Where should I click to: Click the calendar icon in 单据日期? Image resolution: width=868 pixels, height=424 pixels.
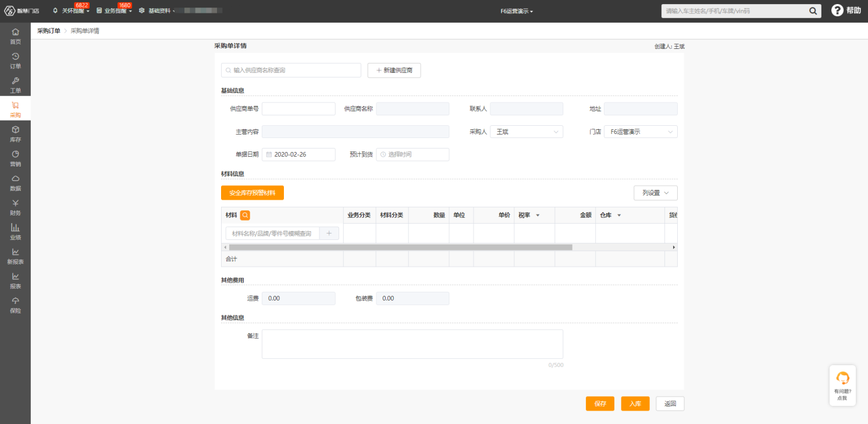point(269,154)
